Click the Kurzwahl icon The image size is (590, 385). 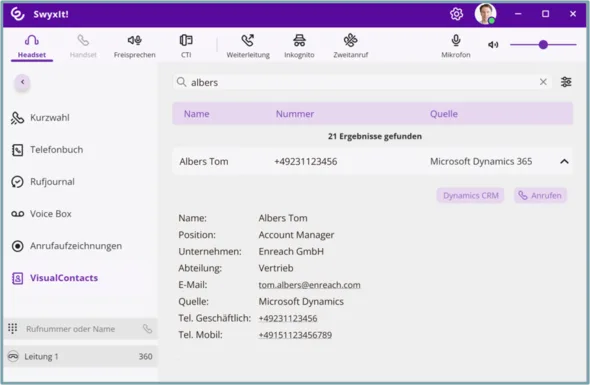[x=17, y=118]
